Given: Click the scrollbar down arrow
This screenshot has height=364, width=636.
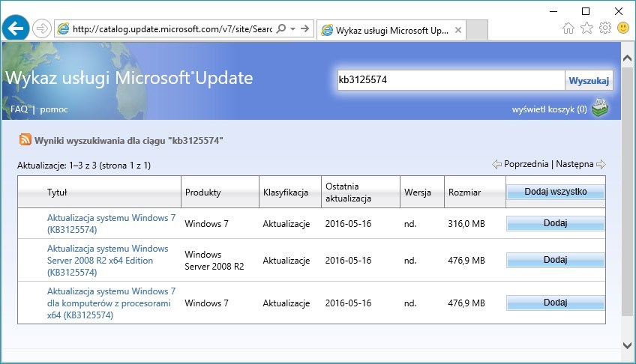Looking at the screenshot, I should pos(627,345).
